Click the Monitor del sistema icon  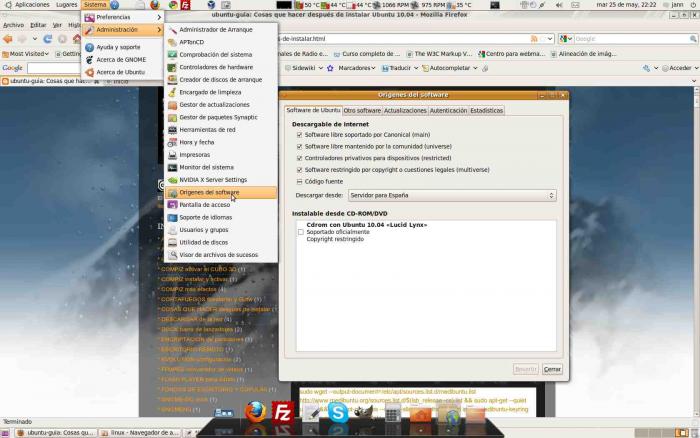tap(172, 167)
